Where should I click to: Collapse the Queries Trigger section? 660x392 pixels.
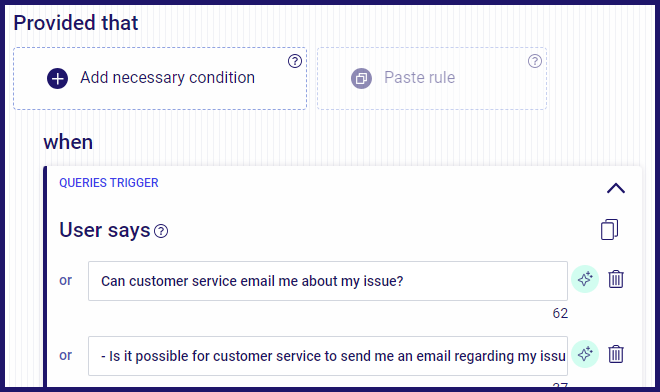point(616,188)
